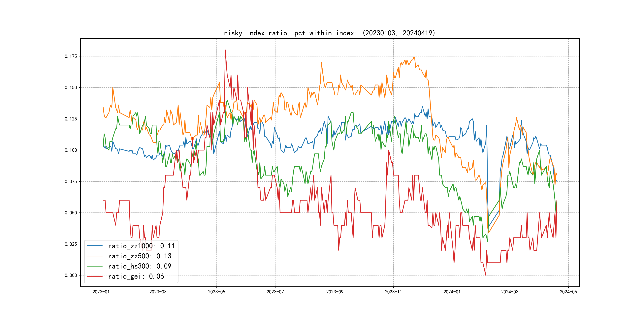Click the 0.175 y-axis tick label
The image size is (644, 322).
(71, 56)
